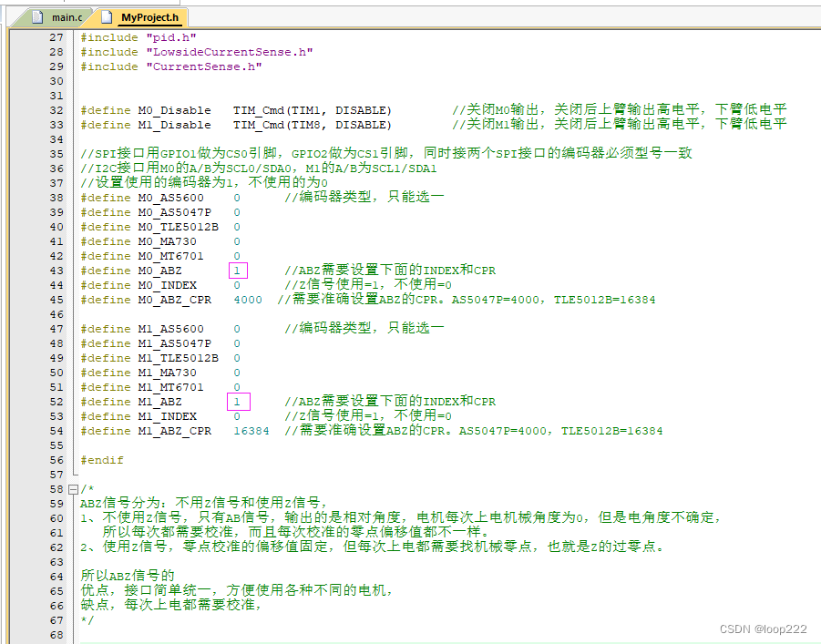The image size is (821, 644).
Task: Click the M0_ABZ value 1
Action: click(237, 271)
